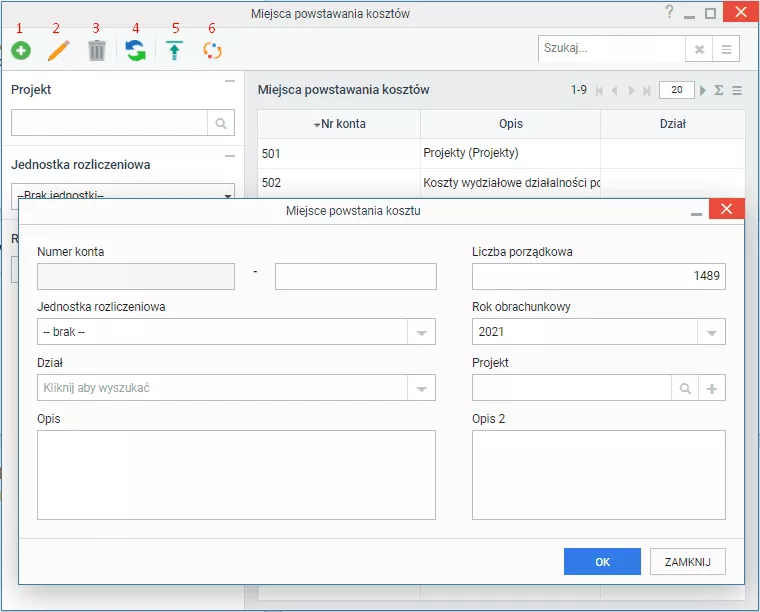Click the Projekty (Projekty) cell
This screenshot has width=760, height=612.
(x=510, y=153)
